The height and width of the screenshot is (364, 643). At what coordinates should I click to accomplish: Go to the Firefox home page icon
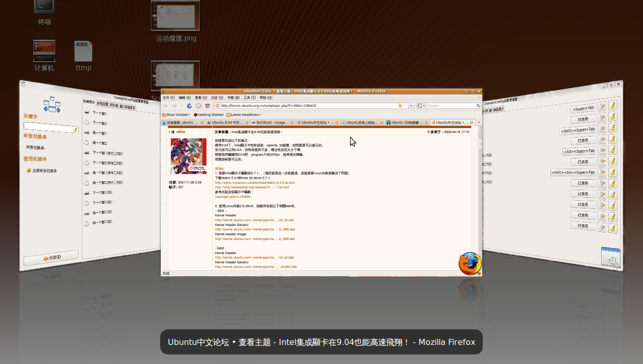[x=207, y=106]
